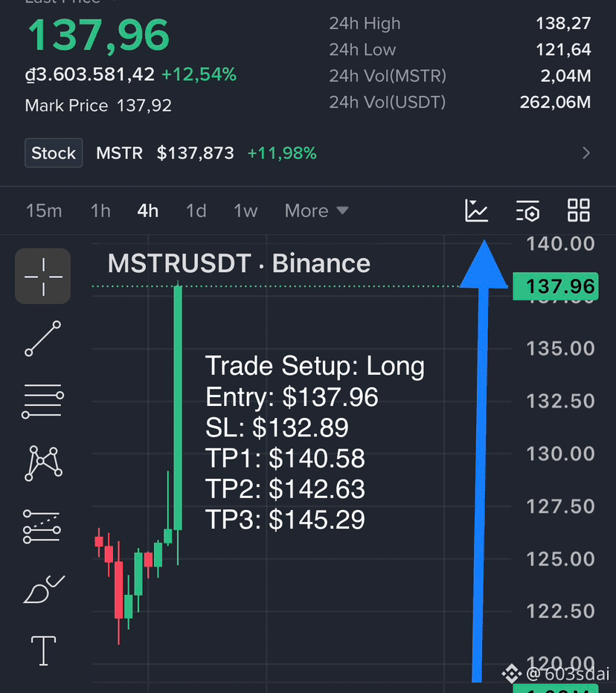This screenshot has height=693, width=616.
Task: Select the crosshair cursor tool
Action: click(x=43, y=276)
